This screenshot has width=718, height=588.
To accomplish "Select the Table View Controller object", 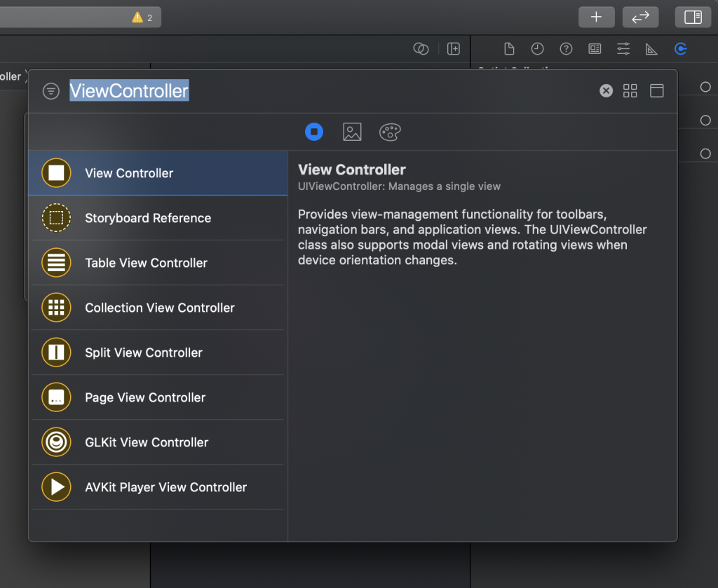I will pyautogui.click(x=158, y=263).
